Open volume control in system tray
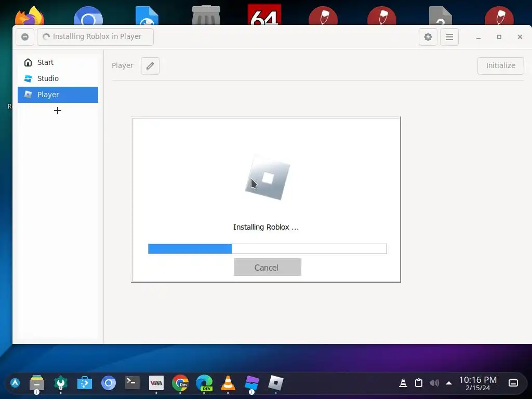Viewport: 532px width, 399px height. click(434, 383)
